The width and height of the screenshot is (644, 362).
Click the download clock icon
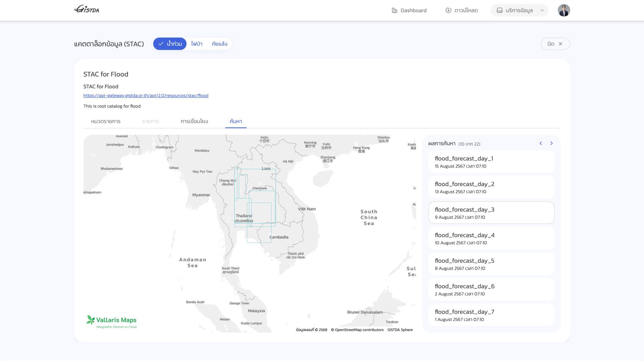coord(448,10)
